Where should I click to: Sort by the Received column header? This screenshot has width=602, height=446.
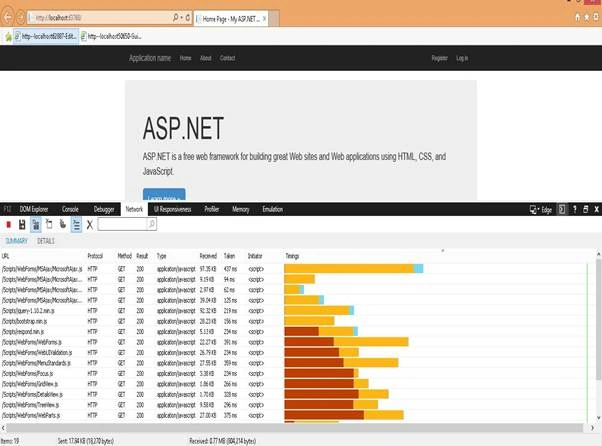(208, 256)
